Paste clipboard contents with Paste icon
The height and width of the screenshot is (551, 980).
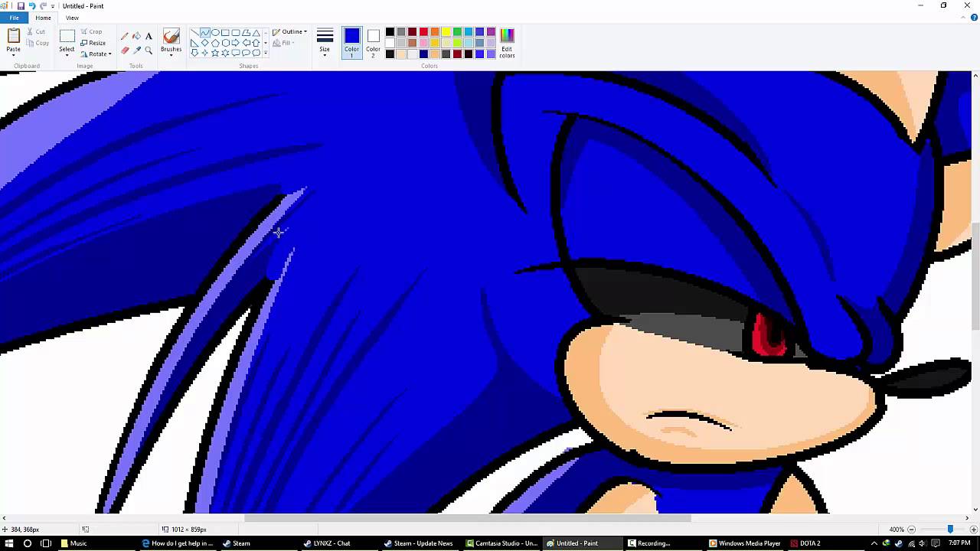[14, 36]
